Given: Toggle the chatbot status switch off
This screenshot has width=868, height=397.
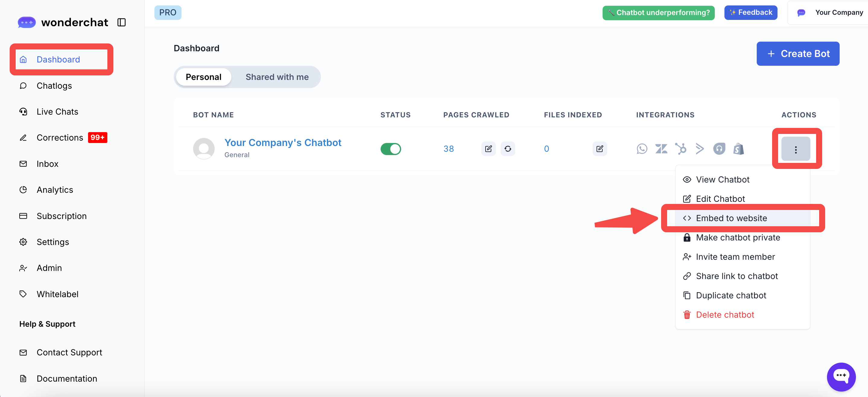Looking at the screenshot, I should [x=391, y=149].
